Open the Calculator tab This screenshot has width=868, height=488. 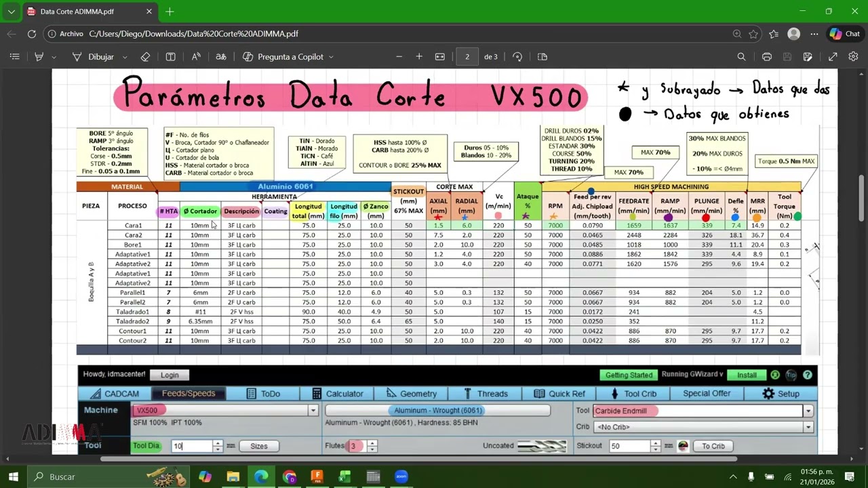tap(338, 394)
